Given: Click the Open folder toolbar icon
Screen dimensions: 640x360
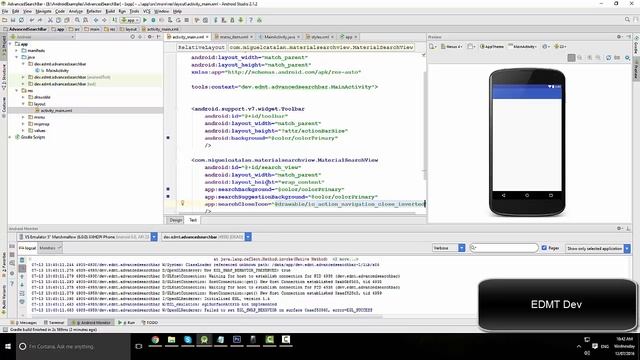Looking at the screenshot, I should pyautogui.click(x=5, y=20).
